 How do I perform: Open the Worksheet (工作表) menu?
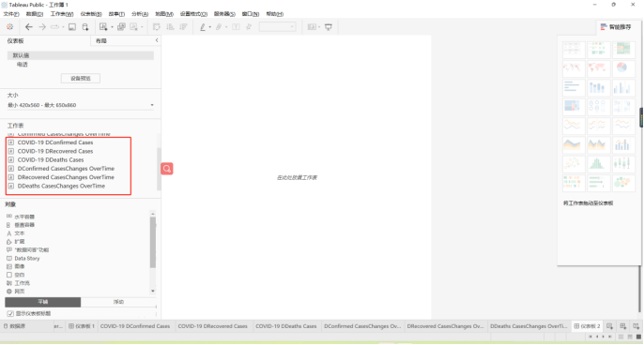click(62, 14)
